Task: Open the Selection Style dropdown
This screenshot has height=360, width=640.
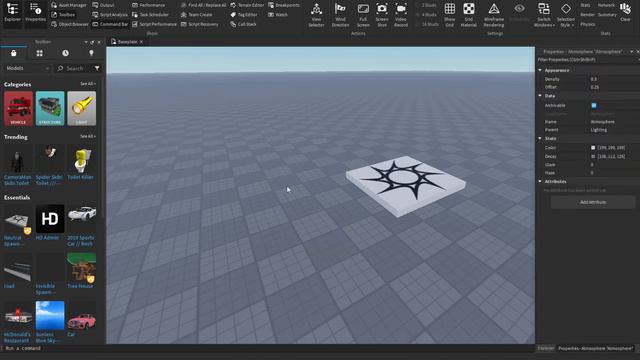Action: [x=566, y=15]
